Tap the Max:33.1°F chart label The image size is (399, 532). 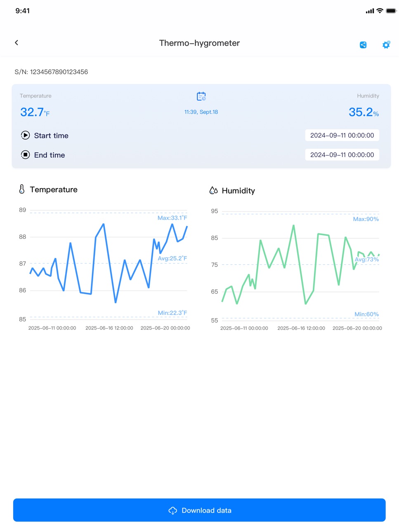[172, 218]
